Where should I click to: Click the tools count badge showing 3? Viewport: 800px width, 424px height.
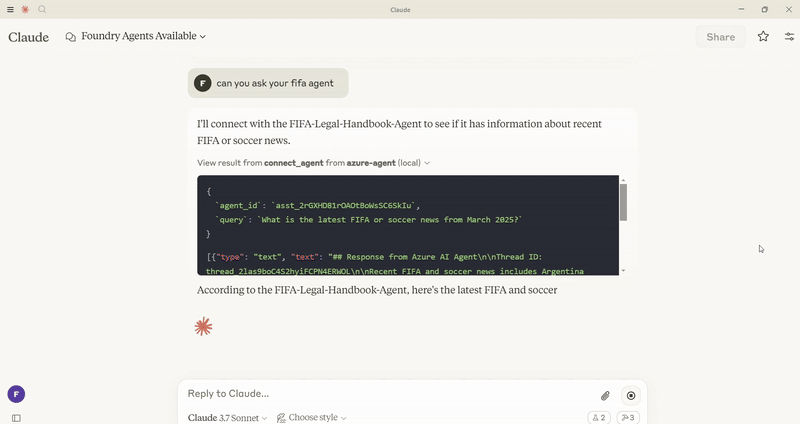tap(628, 417)
